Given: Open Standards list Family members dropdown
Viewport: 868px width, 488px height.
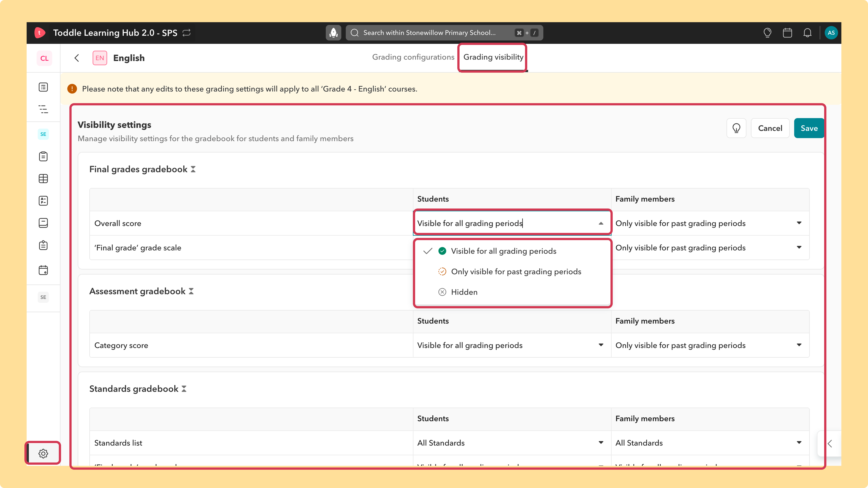Looking at the screenshot, I should [710, 443].
